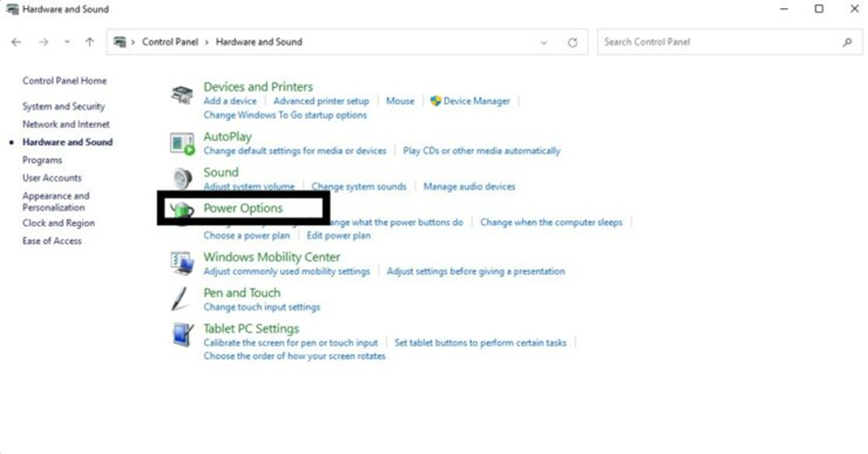Image resolution: width=868 pixels, height=454 pixels.
Task: Expand the chevron after Control Panel breadcrumb
Action: point(207,42)
